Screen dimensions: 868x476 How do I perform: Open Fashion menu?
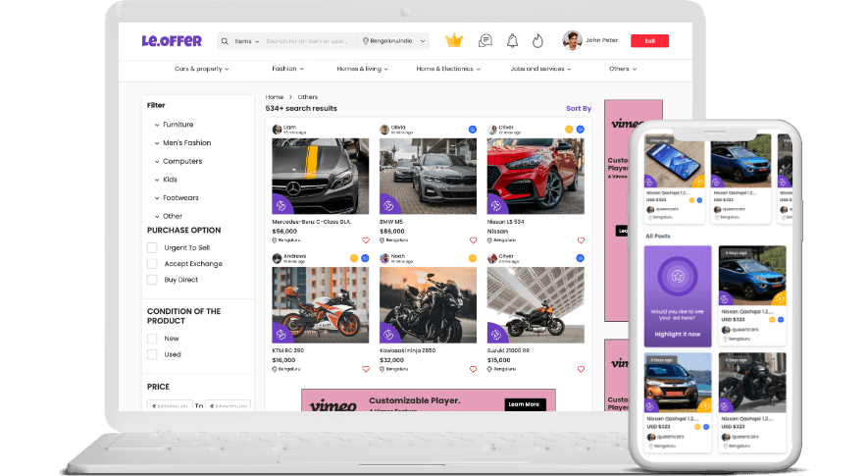coord(287,69)
